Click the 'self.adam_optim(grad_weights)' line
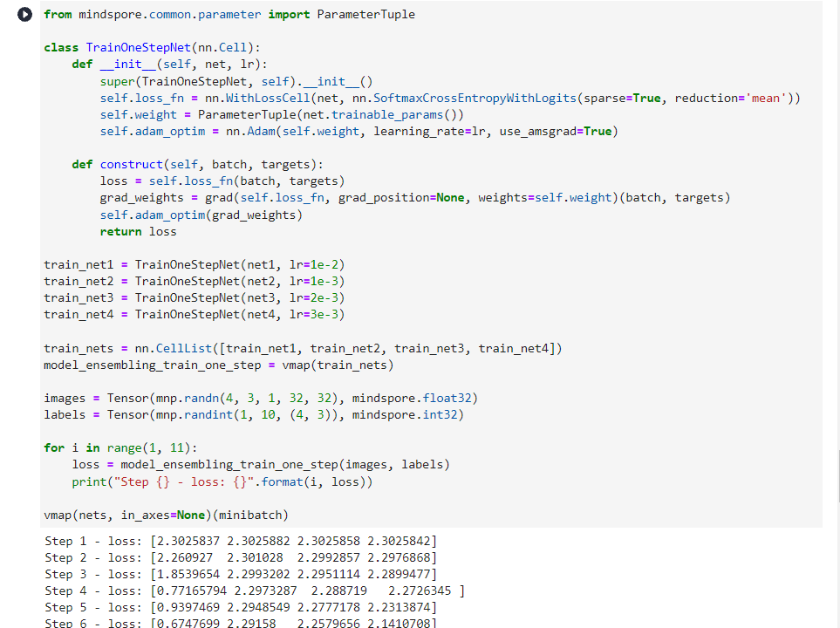 201,215
